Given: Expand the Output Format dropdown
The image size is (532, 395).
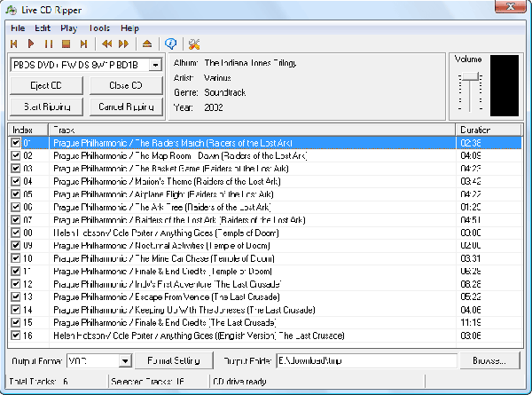Looking at the screenshot, I should coord(124,360).
